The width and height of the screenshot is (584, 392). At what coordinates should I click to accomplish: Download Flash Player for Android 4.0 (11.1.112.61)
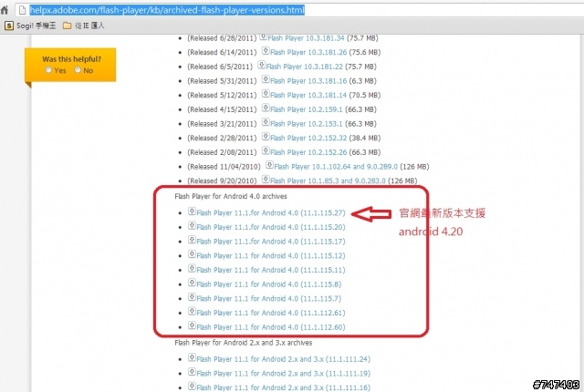click(x=271, y=313)
